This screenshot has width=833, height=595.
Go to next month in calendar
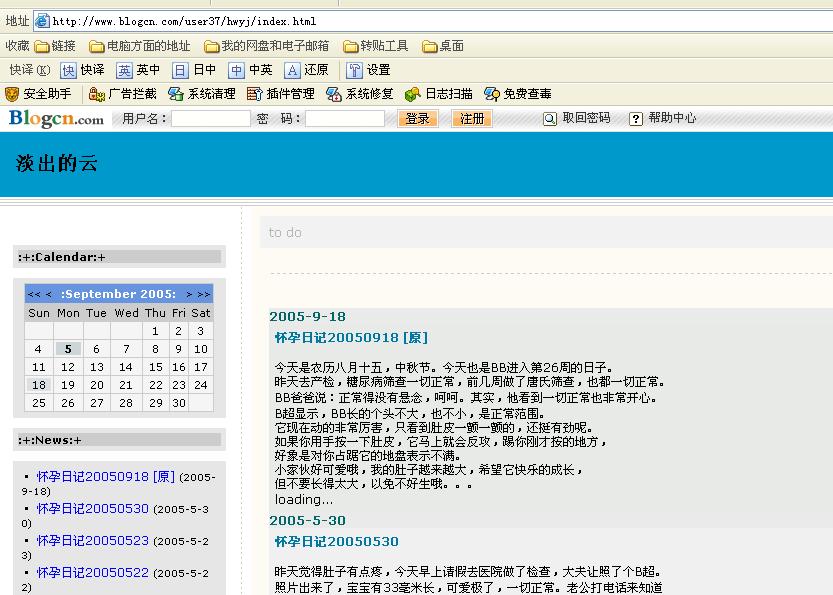click(x=189, y=294)
